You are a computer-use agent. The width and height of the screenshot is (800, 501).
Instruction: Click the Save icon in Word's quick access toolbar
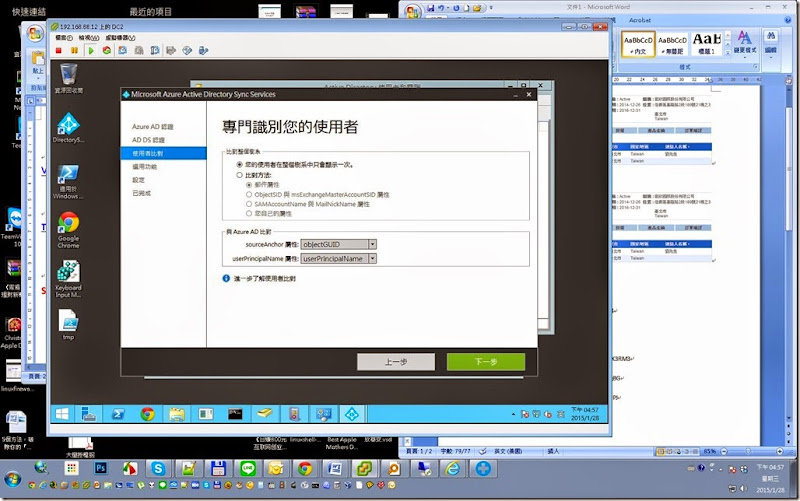(431, 8)
